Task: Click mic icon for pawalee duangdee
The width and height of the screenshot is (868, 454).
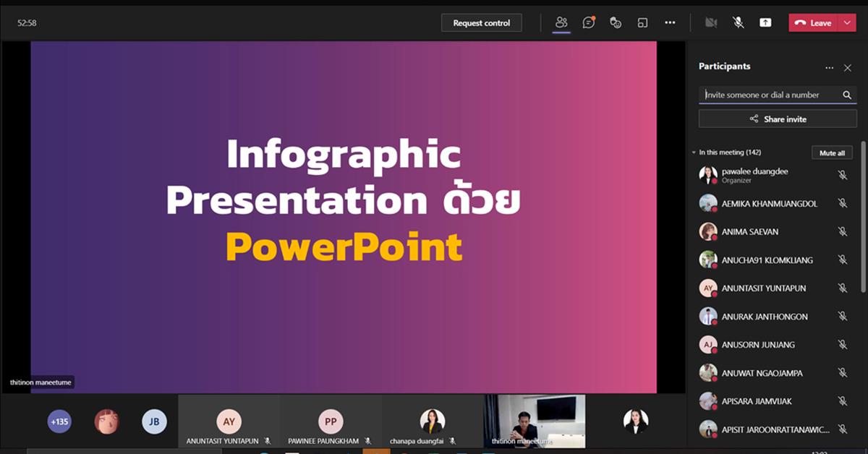Action: tap(842, 175)
